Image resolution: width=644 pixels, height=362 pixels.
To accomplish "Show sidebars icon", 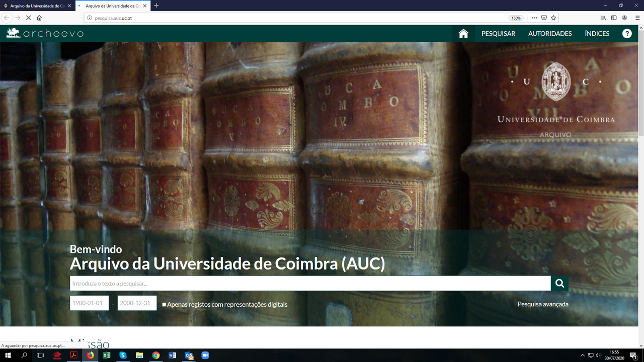I will point(614,18).
